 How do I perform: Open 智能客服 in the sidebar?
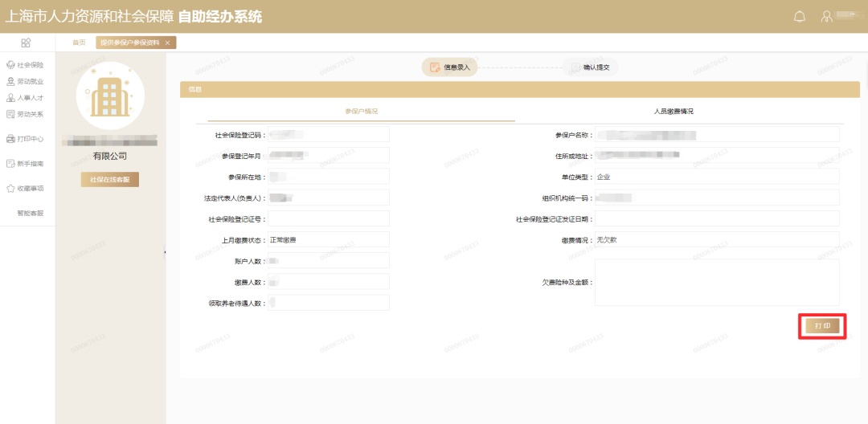(x=30, y=214)
